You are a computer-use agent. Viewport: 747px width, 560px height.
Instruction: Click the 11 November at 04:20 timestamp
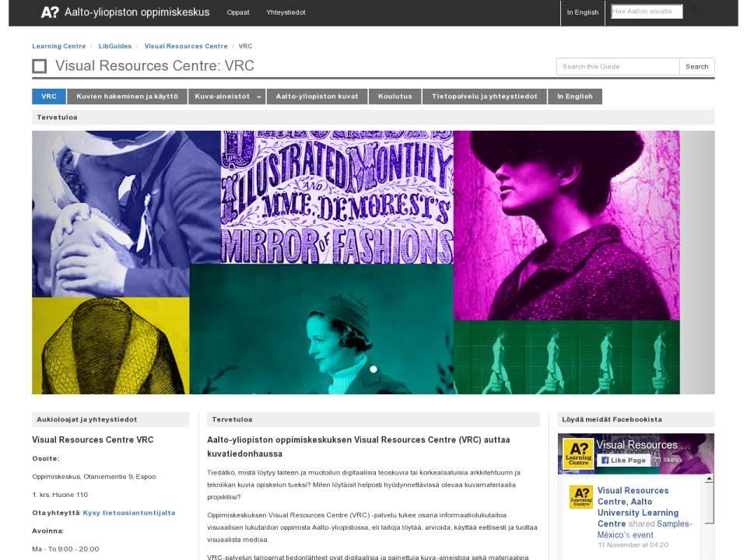click(633, 544)
